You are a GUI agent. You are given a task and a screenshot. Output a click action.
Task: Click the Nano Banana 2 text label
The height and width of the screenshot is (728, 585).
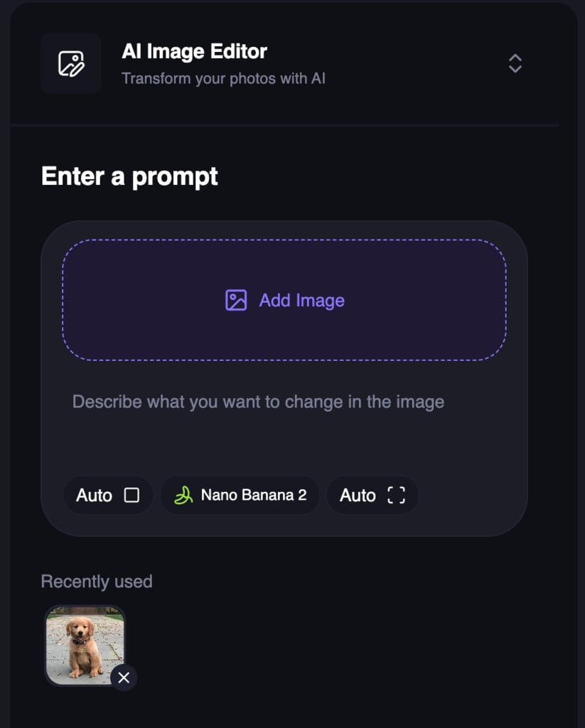click(x=254, y=495)
